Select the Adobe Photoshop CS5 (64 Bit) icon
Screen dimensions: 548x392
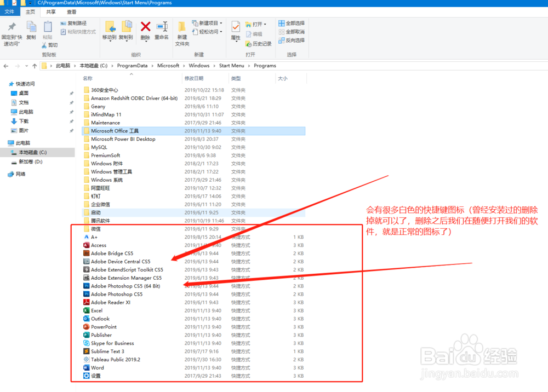87,286
